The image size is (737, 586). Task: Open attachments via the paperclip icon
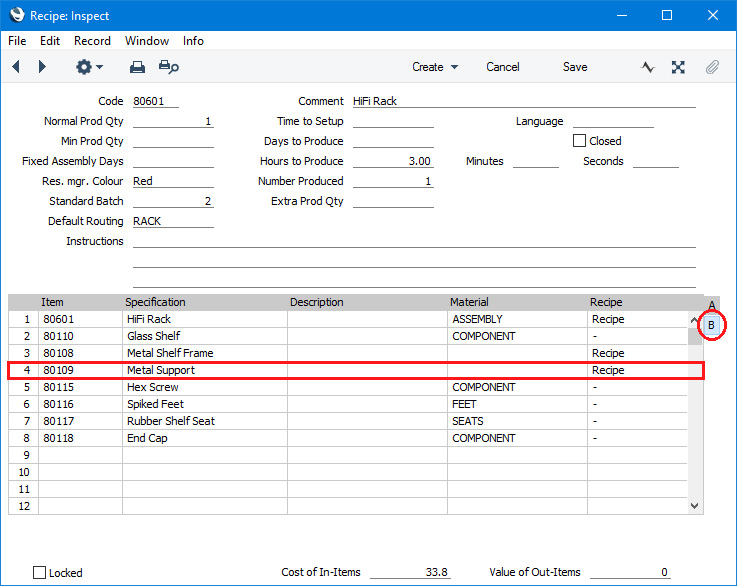[712, 67]
